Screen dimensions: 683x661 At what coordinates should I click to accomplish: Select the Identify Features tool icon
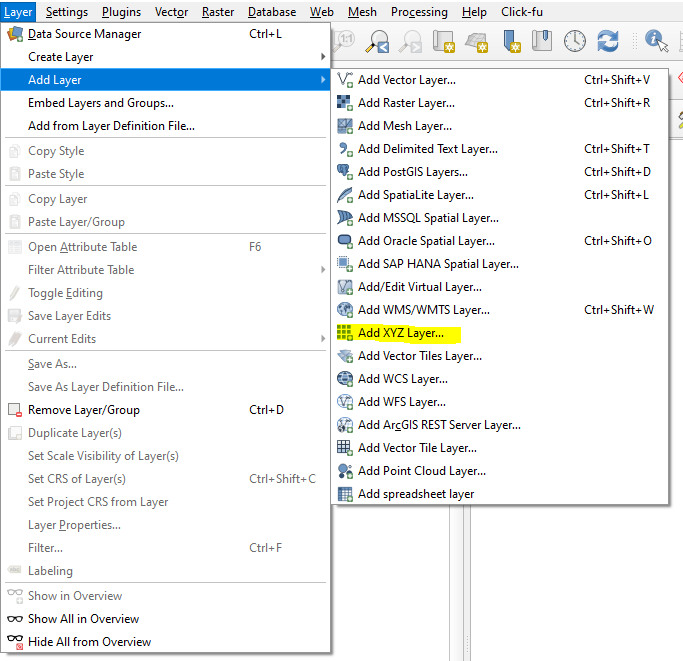tap(656, 41)
